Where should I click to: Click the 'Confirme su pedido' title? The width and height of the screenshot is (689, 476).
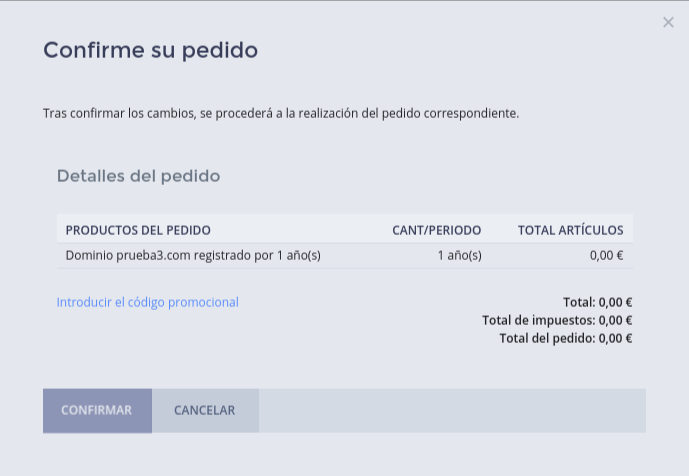[150, 50]
